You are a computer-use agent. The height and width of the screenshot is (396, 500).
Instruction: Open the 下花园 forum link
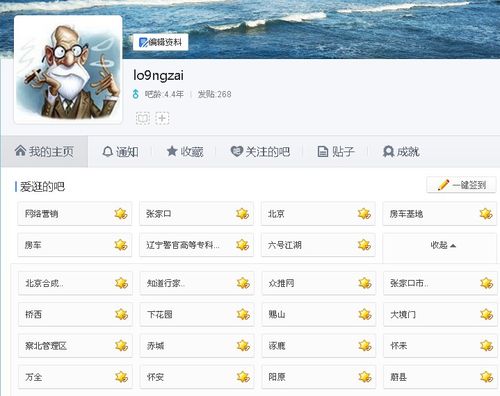click(160, 314)
